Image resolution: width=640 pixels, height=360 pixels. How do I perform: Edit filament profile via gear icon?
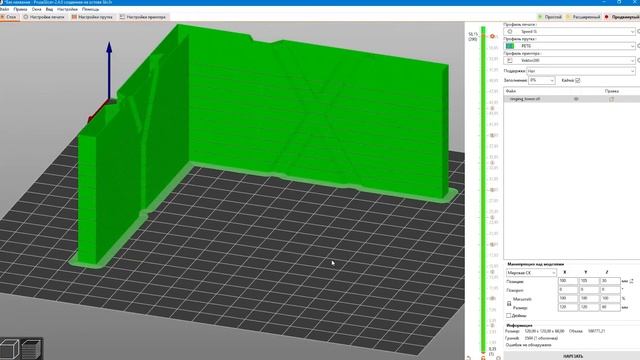point(638,46)
